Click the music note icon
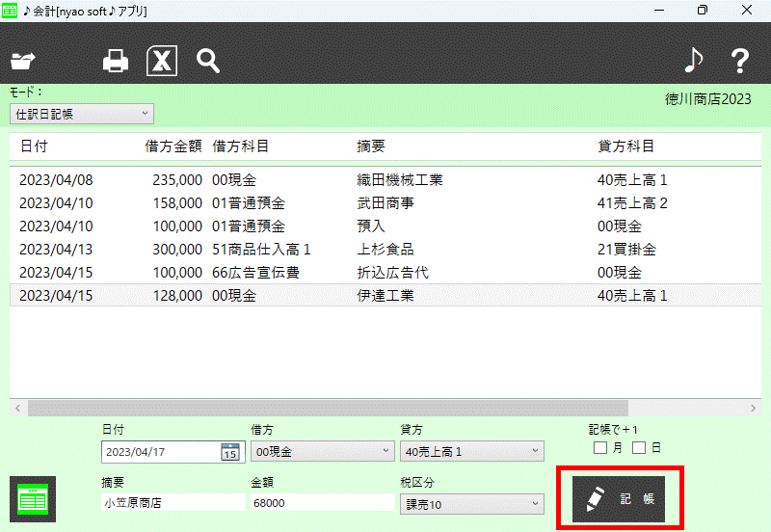Screen dimensions: 771x532 tap(693, 62)
